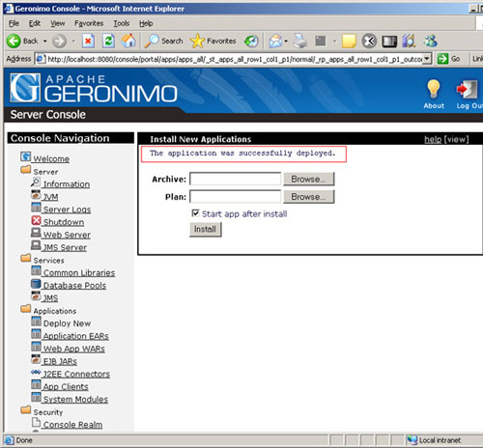Click the Information magnifier icon
483x448 pixels.
pos(36,182)
